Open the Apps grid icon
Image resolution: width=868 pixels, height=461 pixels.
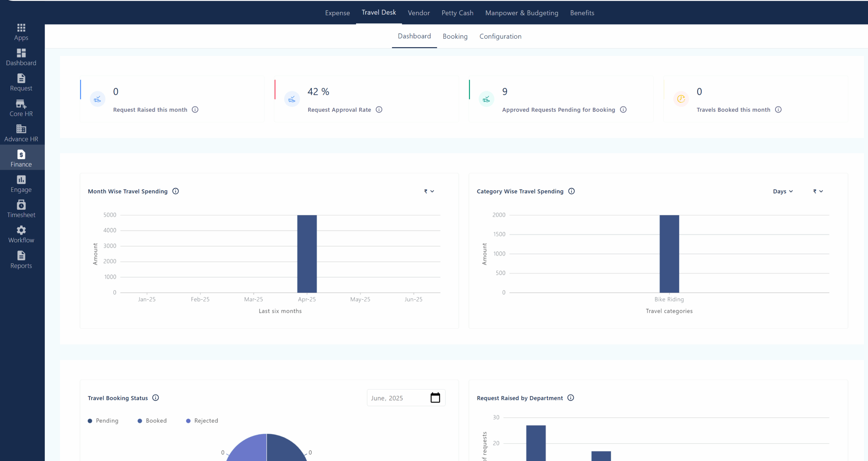click(21, 28)
